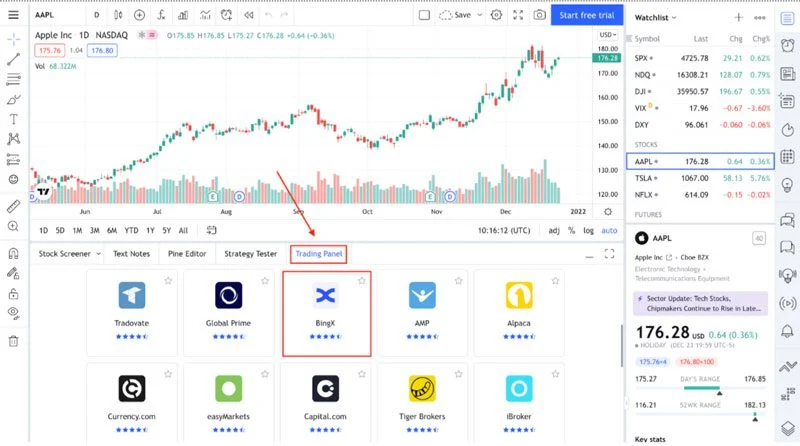Viewport: 800px width, 446px height.
Task: Favorite BingX broker with star
Action: [362, 281]
